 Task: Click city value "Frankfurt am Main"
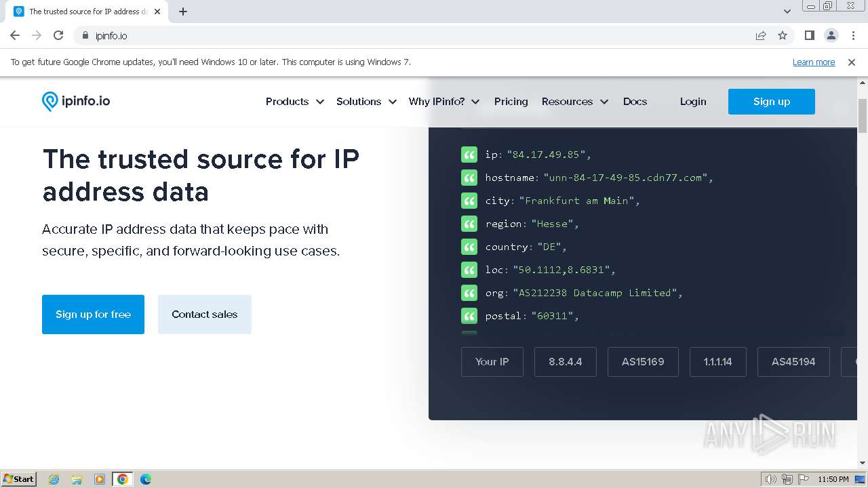pos(576,201)
